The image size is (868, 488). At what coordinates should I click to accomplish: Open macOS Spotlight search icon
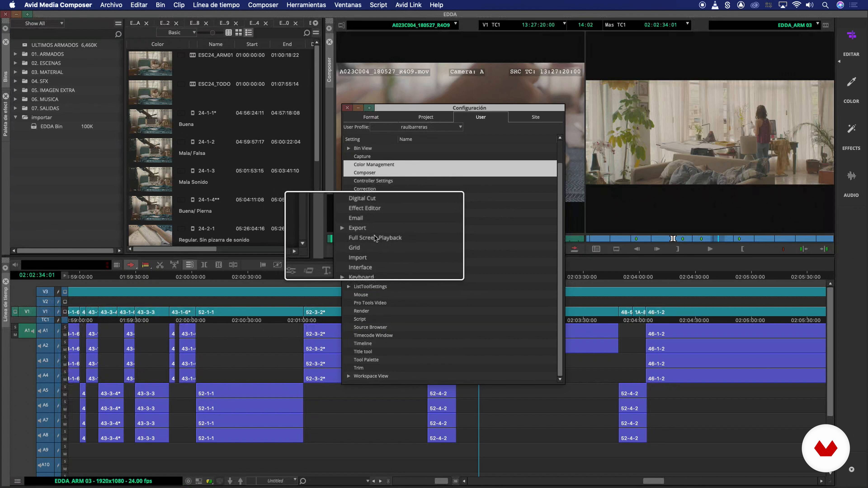click(x=825, y=5)
